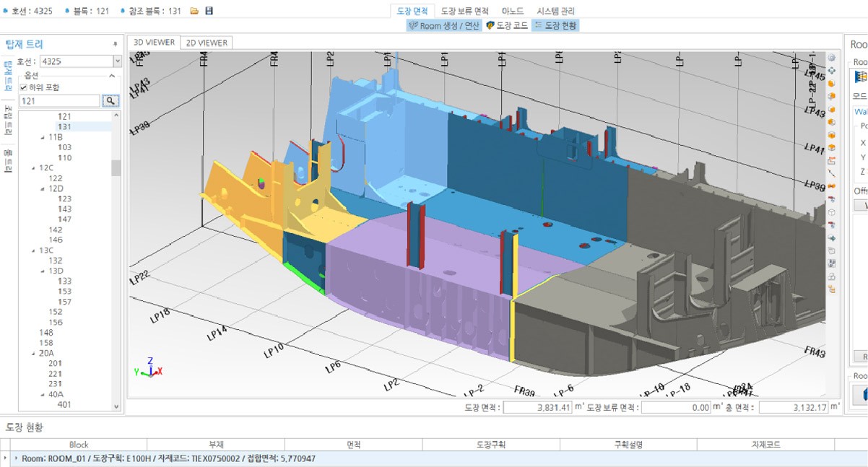
Task: Toggle the pin on 탑재 트리 panel
Action: point(115,43)
